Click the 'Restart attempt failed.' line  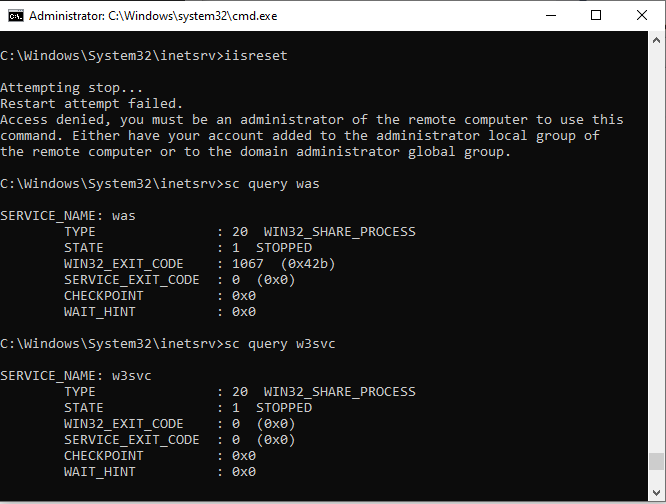coord(91,104)
